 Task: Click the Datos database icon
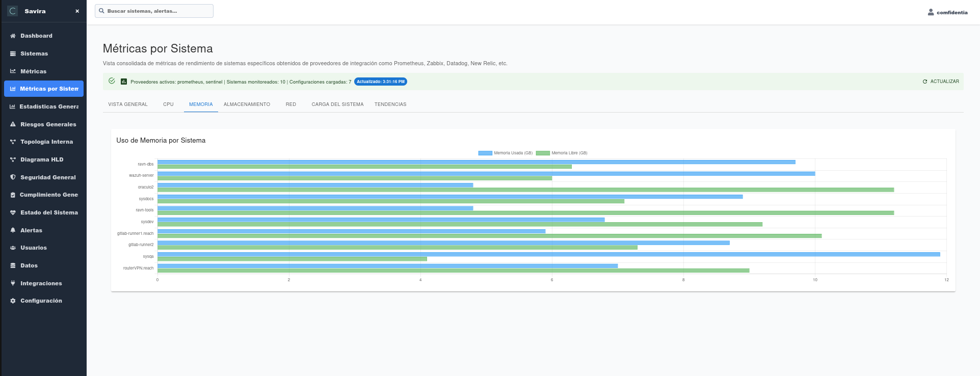click(x=13, y=265)
